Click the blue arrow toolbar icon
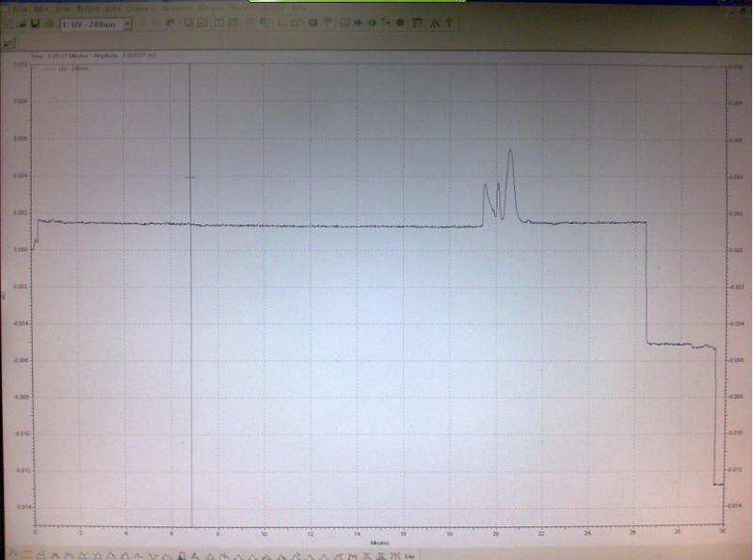 pyautogui.click(x=358, y=23)
